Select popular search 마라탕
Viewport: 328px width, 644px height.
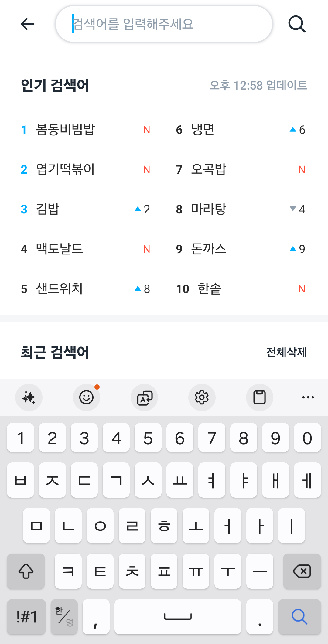(x=209, y=209)
